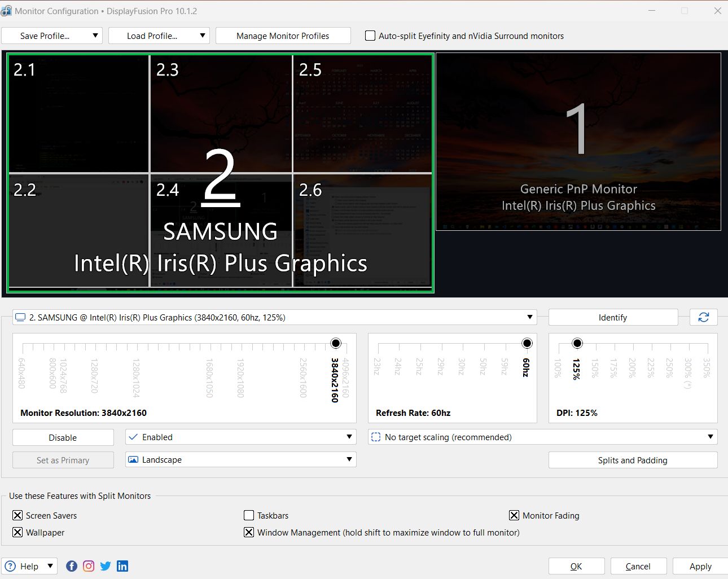The width and height of the screenshot is (728, 579).
Task: Click the Manage Monitor Profiles button
Action: point(283,36)
